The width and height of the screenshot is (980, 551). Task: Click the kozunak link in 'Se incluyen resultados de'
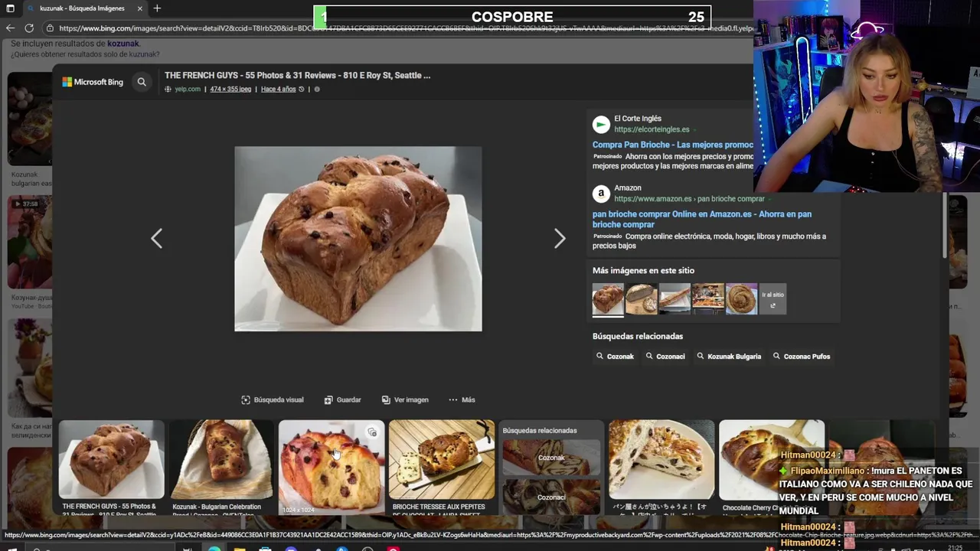click(x=122, y=44)
